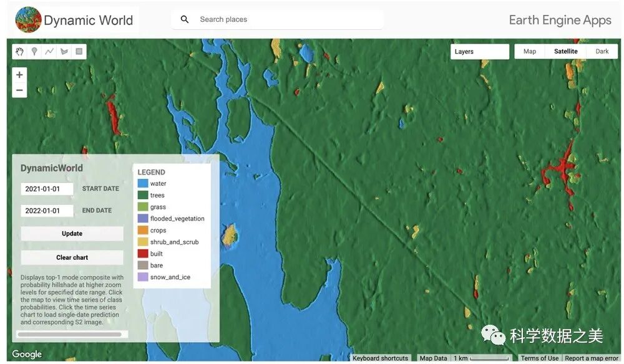This screenshot has height=364, width=624.
Task: Open the Terms of Use link
Action: [539, 358]
